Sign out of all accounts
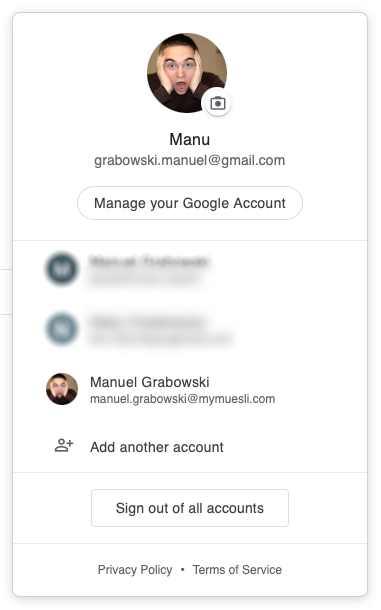Viewport: 381px width, 610px height. point(190,508)
